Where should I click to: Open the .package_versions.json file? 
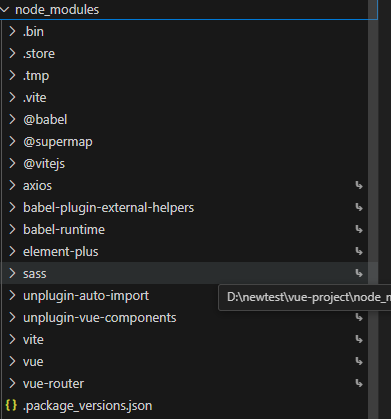tap(185, 405)
